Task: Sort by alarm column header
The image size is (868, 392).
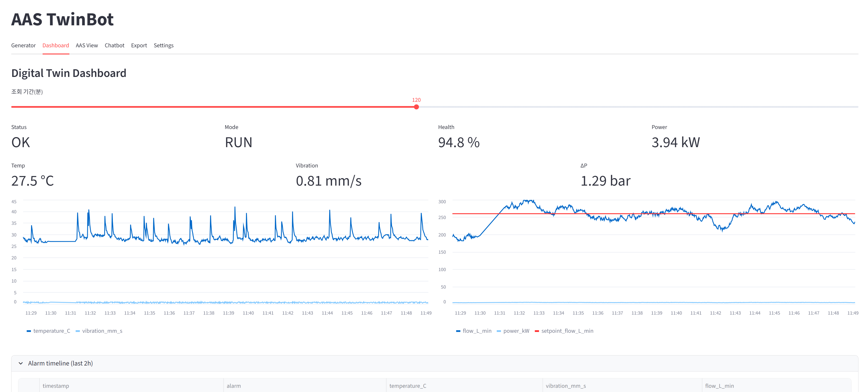Action: point(234,386)
